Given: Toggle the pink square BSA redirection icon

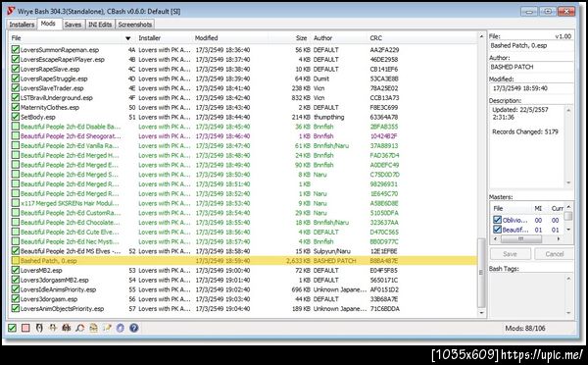Looking at the screenshot, I should point(25,328).
